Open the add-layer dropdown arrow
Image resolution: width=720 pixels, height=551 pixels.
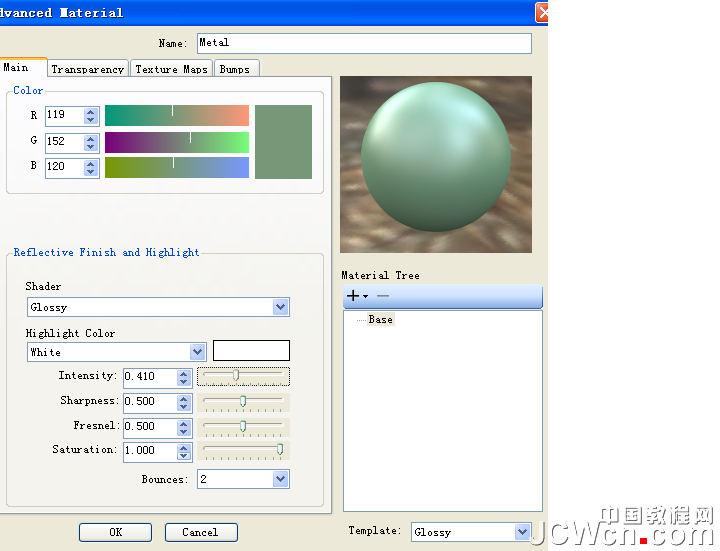pos(366,296)
